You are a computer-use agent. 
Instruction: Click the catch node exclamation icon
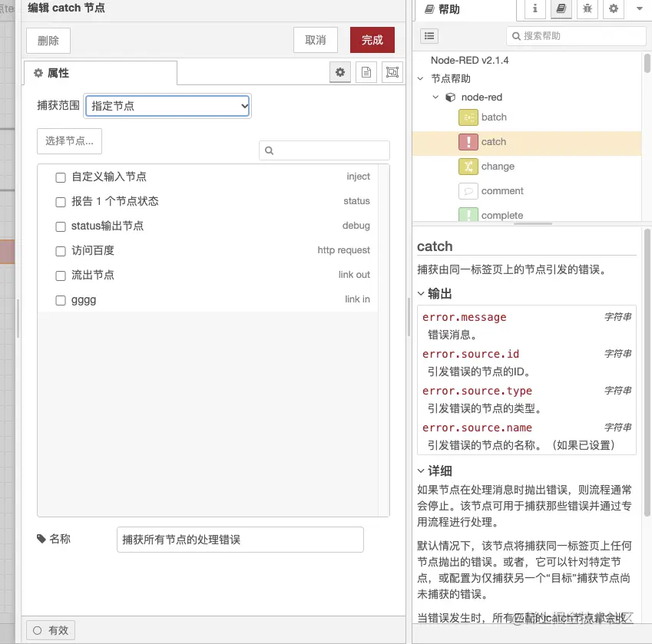click(468, 142)
